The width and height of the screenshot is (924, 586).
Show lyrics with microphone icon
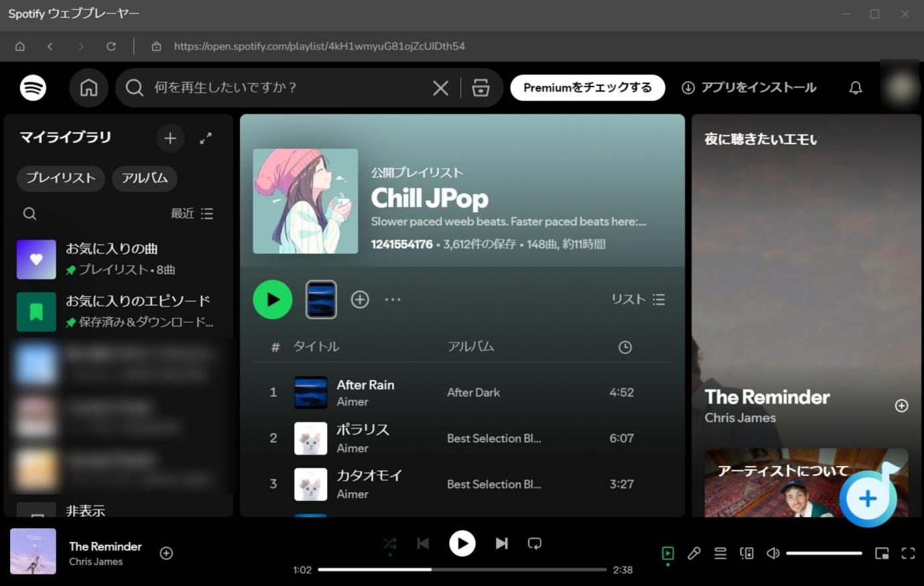(694, 553)
